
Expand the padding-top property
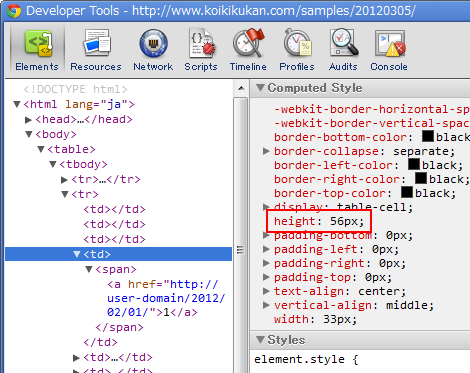(266, 277)
